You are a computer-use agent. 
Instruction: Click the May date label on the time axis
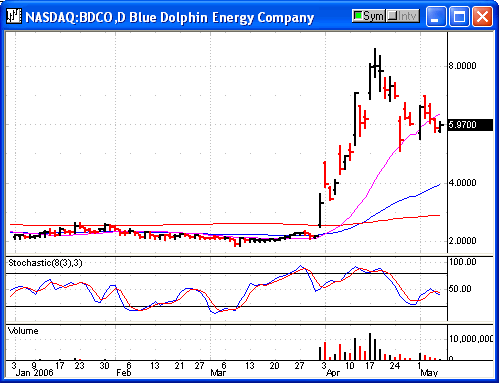[429, 373]
